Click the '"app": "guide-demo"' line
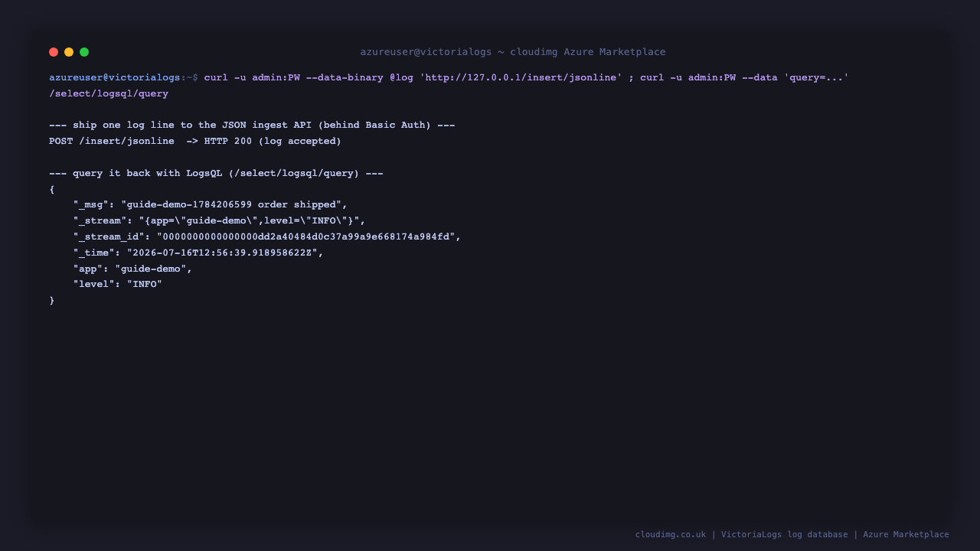 click(133, 269)
